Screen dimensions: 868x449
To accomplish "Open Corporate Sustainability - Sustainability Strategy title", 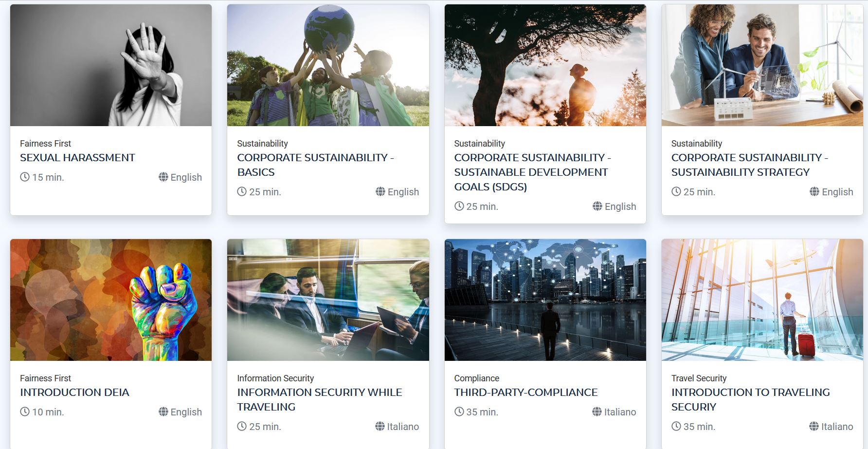I will pyautogui.click(x=750, y=165).
